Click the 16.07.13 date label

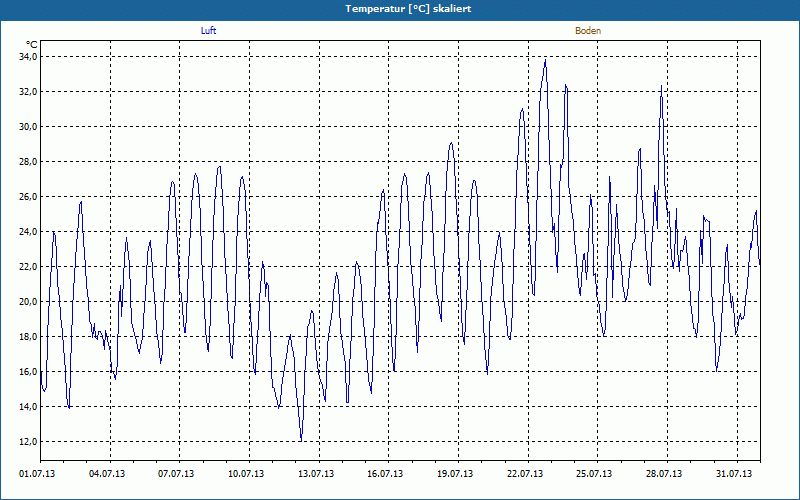pyautogui.click(x=385, y=474)
